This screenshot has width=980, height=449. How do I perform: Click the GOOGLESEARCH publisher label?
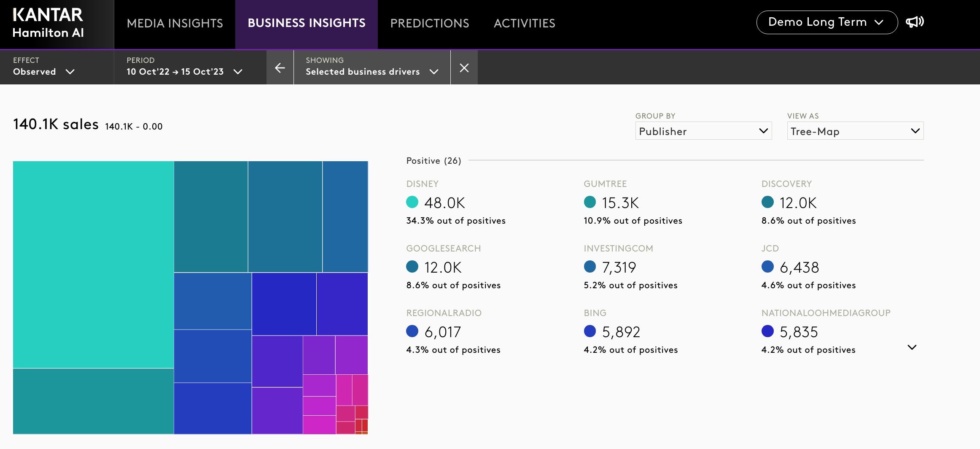pyautogui.click(x=444, y=249)
